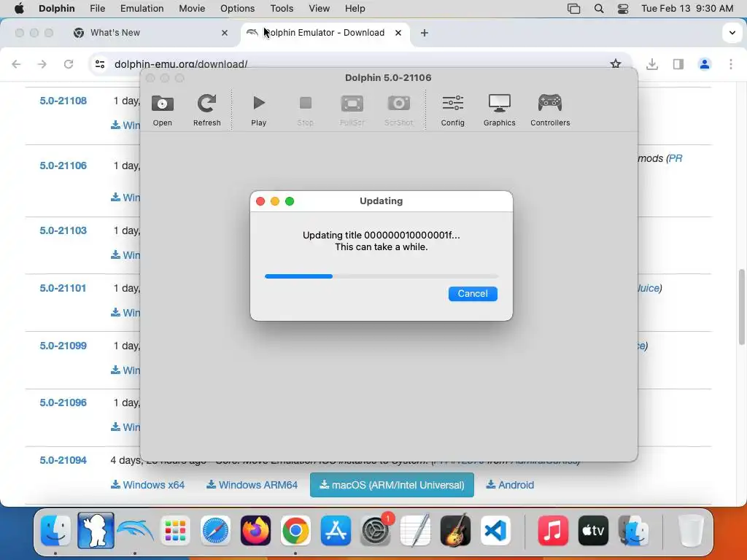Open version 5.0-21108 link
The width and height of the screenshot is (747, 560).
[63, 101]
